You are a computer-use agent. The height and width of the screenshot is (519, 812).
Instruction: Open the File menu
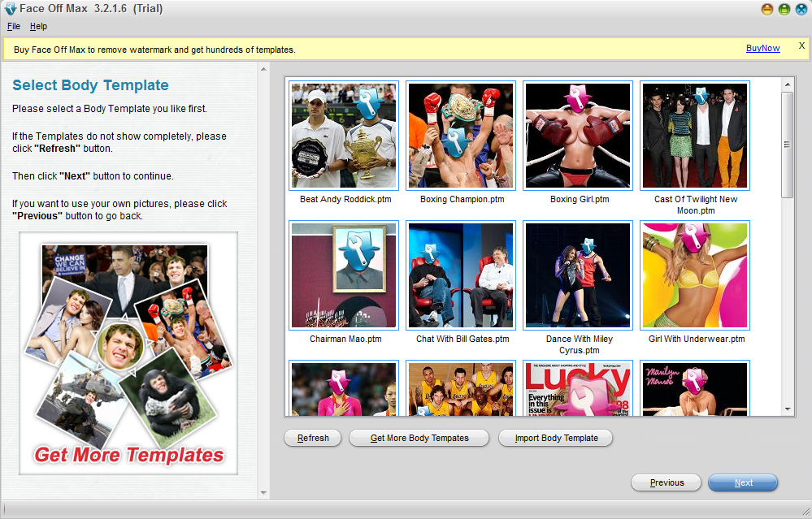coord(14,27)
